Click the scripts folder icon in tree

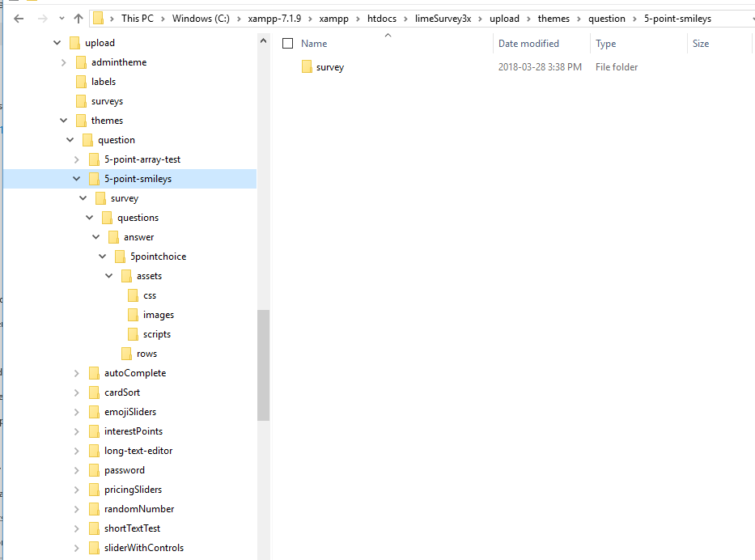134,334
